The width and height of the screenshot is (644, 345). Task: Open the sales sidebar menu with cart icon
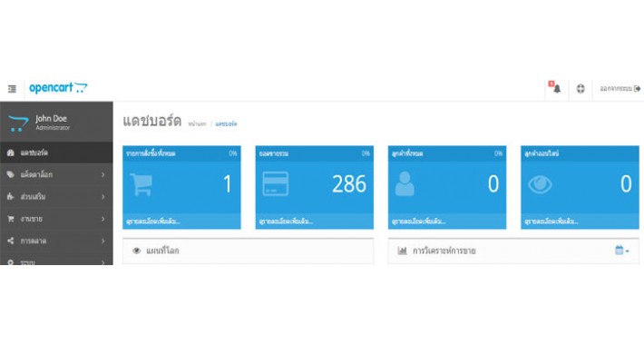coord(56,219)
